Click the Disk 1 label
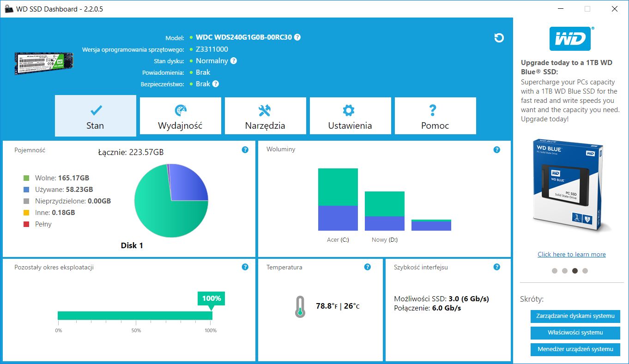 pyautogui.click(x=132, y=245)
